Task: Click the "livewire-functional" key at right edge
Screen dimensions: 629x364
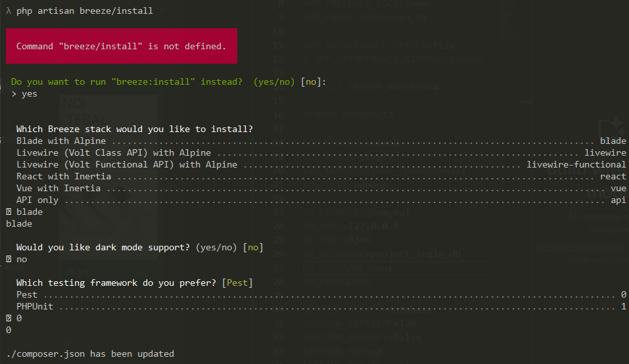Action: point(576,165)
